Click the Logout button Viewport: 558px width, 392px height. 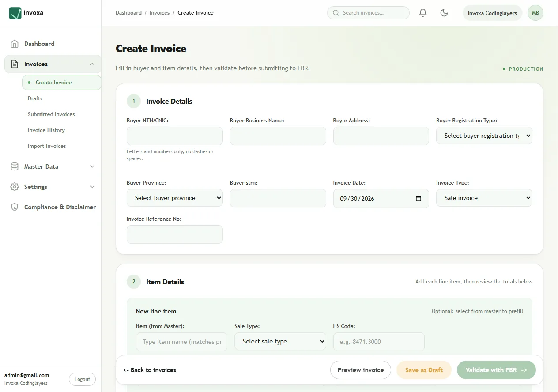(x=82, y=379)
